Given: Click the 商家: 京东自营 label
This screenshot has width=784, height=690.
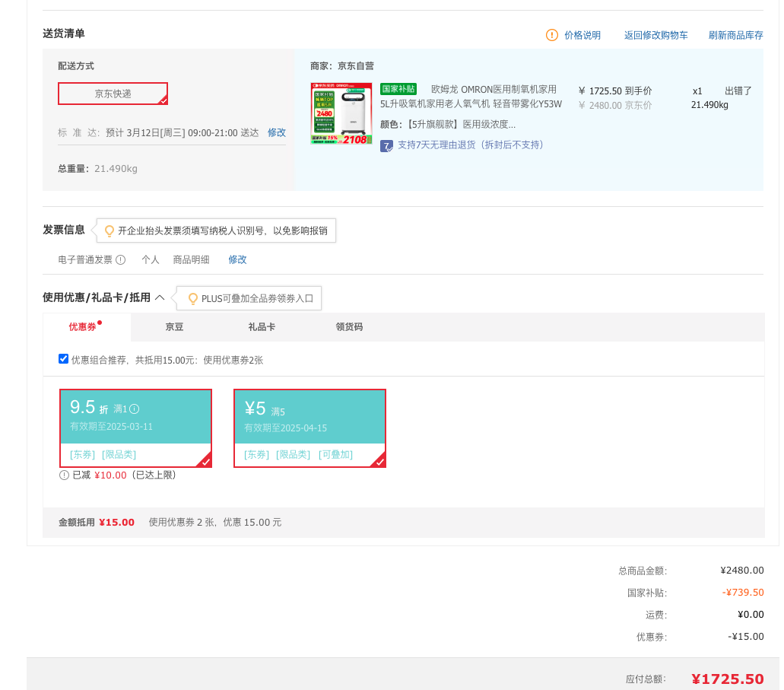Looking at the screenshot, I should coord(342,66).
